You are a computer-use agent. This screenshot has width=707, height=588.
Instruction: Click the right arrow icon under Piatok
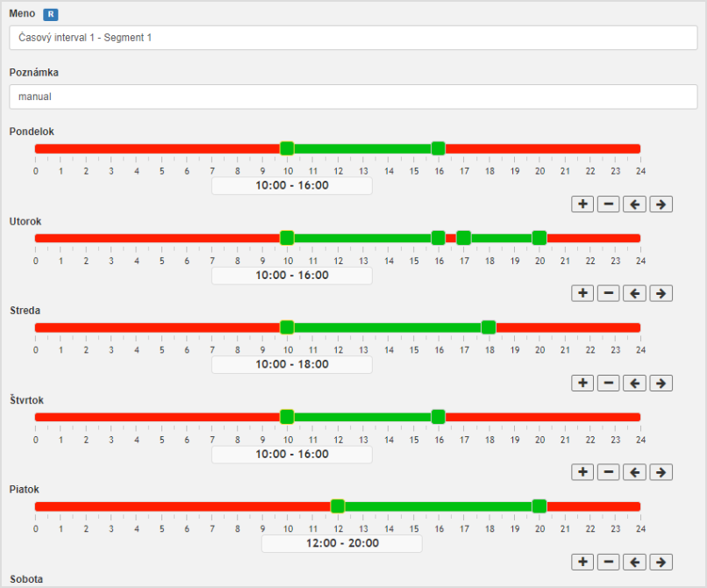click(661, 563)
